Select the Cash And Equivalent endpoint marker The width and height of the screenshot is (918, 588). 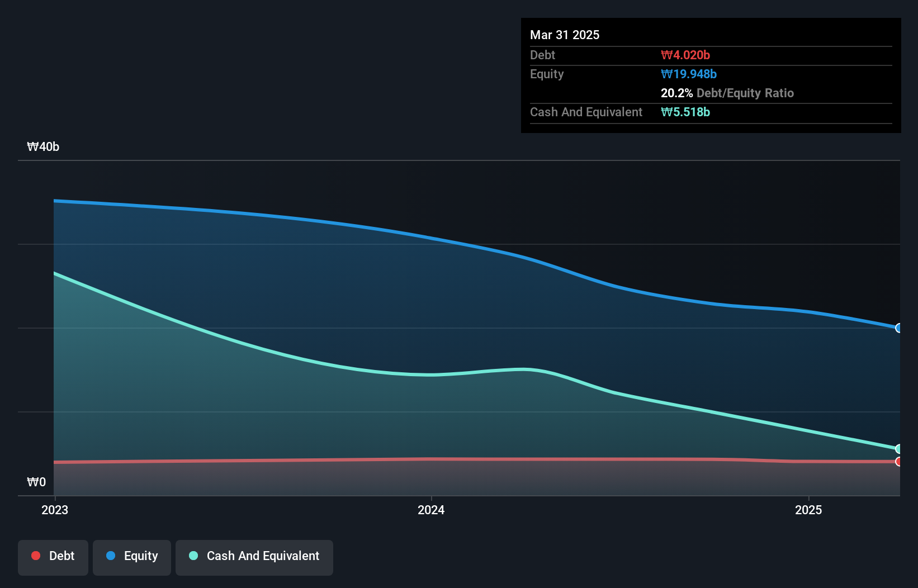pyautogui.click(x=899, y=449)
